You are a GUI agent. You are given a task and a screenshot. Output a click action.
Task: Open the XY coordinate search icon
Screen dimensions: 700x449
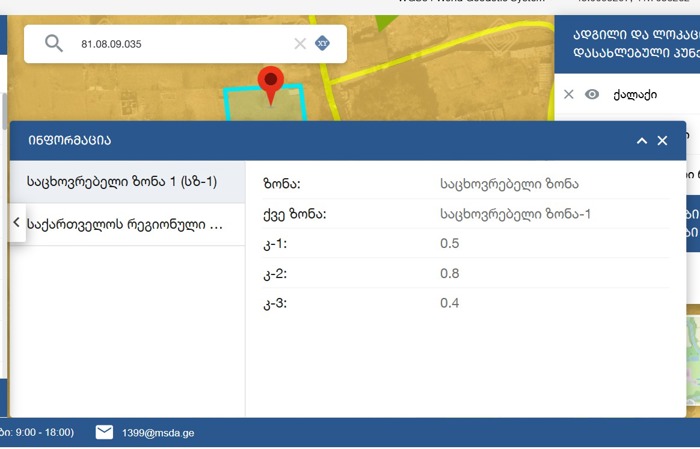322,43
